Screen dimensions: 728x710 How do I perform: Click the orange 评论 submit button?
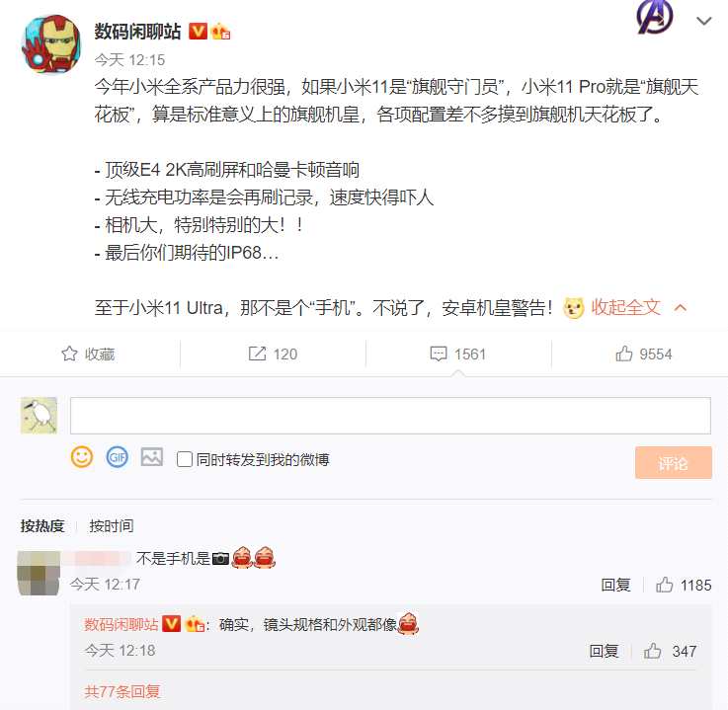click(674, 463)
